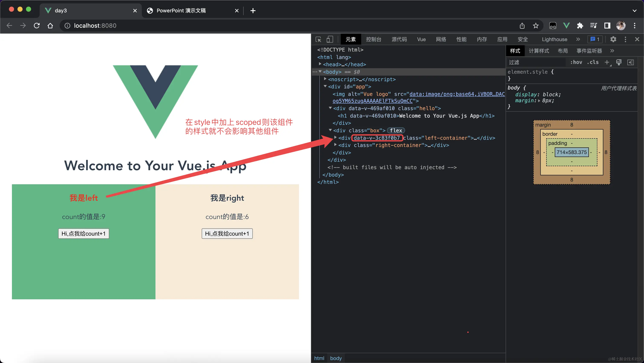Toggle the device toolbar icon
This screenshot has height=363, width=644.
(330, 39)
